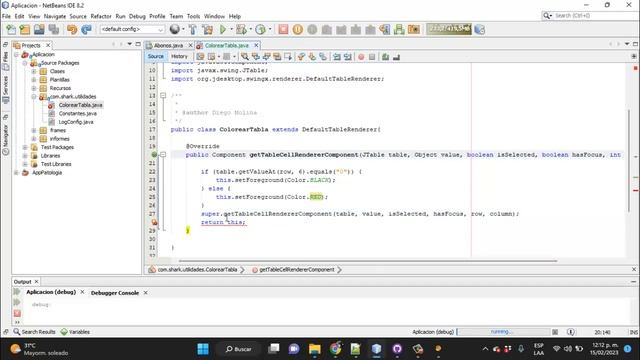Open Profile Project dropdown arrow
The image size is (640, 360).
coord(269,29)
